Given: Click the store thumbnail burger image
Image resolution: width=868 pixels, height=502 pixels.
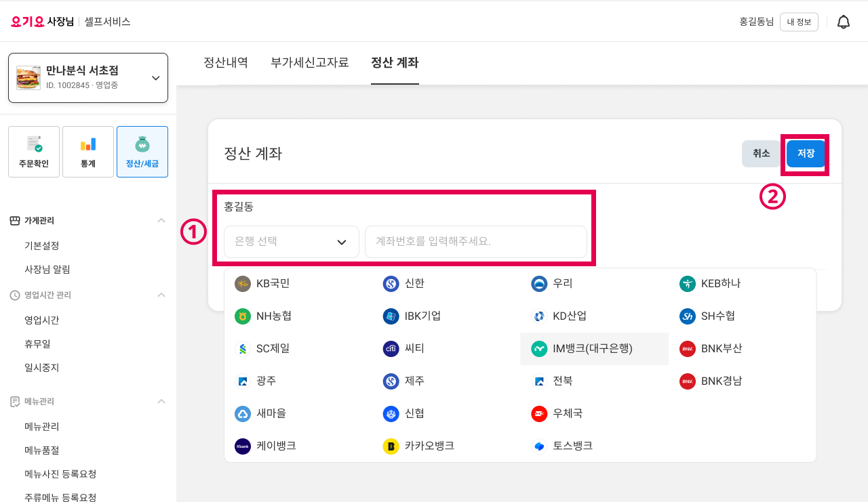Looking at the screenshot, I should (28, 78).
